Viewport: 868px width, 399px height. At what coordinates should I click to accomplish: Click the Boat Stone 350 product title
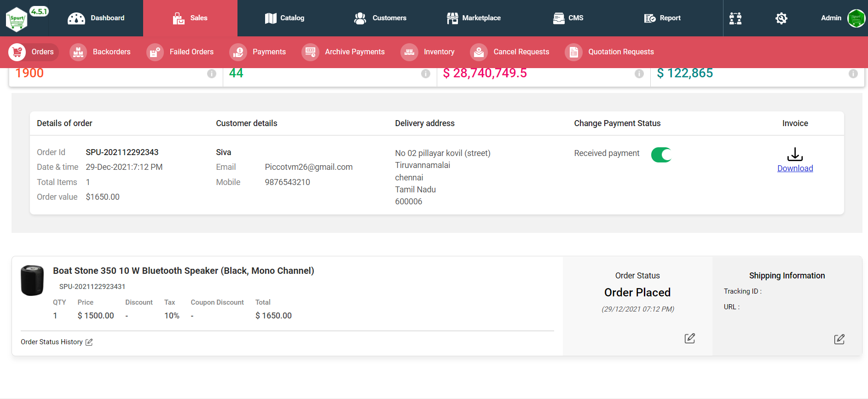point(184,271)
